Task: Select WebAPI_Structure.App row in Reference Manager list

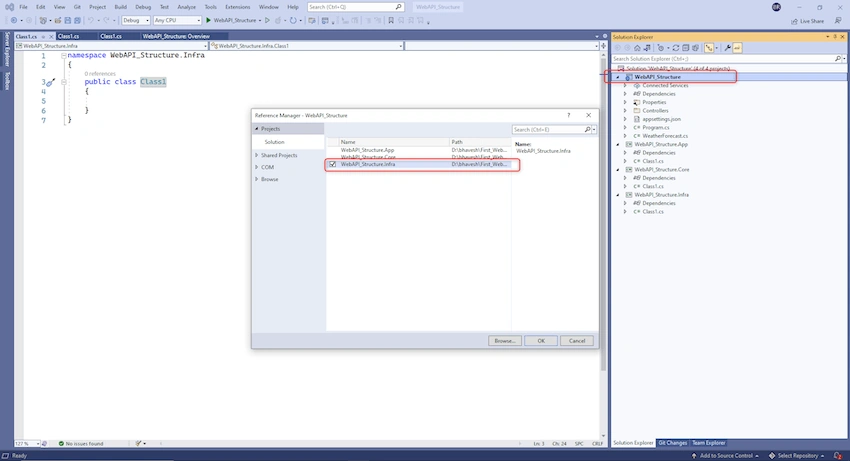Action: click(417, 150)
